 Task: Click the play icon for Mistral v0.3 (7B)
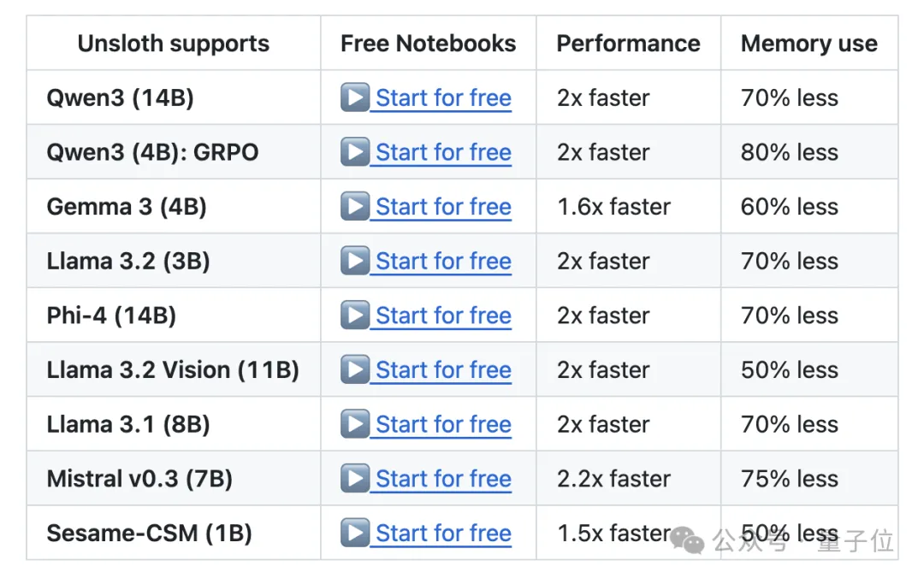coord(354,478)
